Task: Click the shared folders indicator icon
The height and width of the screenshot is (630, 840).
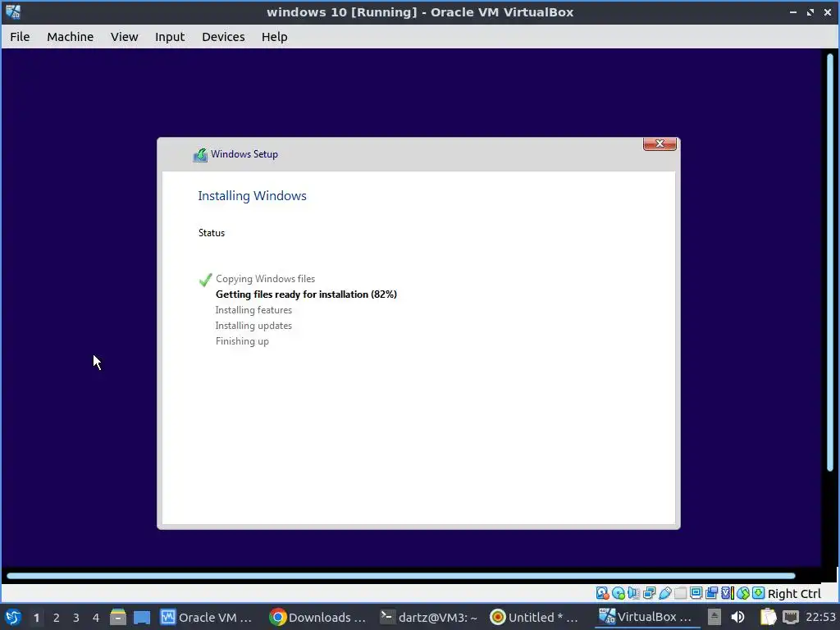Action: 680,593
